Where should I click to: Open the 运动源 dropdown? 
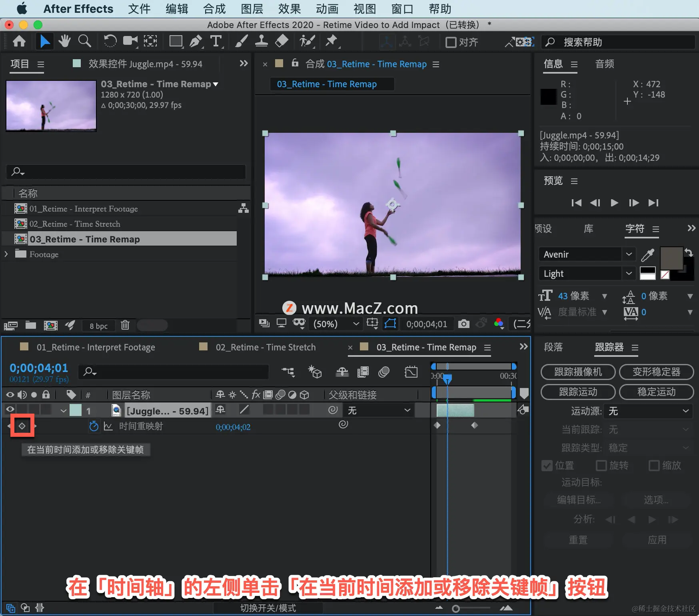pyautogui.click(x=648, y=411)
